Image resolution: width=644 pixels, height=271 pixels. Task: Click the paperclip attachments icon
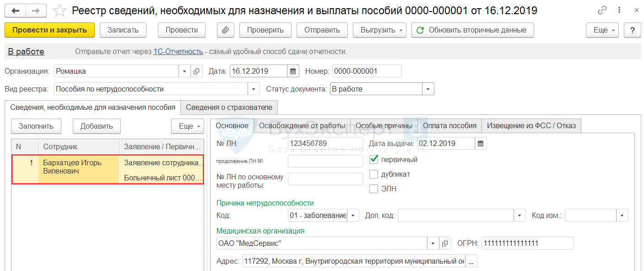(225, 30)
